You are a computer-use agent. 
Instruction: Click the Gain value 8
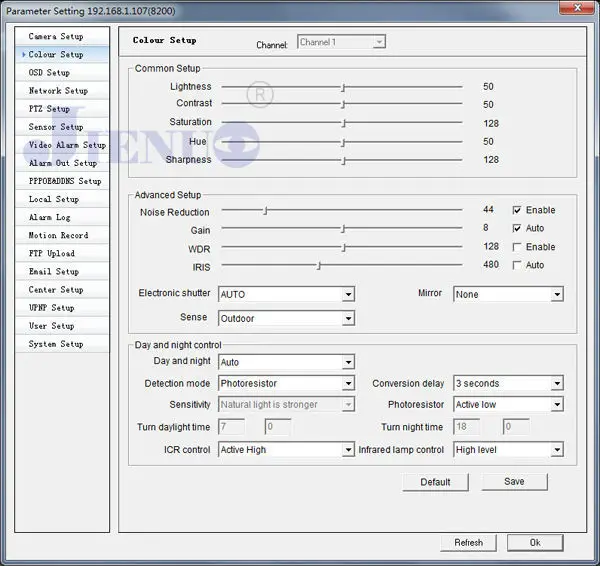(x=486, y=228)
